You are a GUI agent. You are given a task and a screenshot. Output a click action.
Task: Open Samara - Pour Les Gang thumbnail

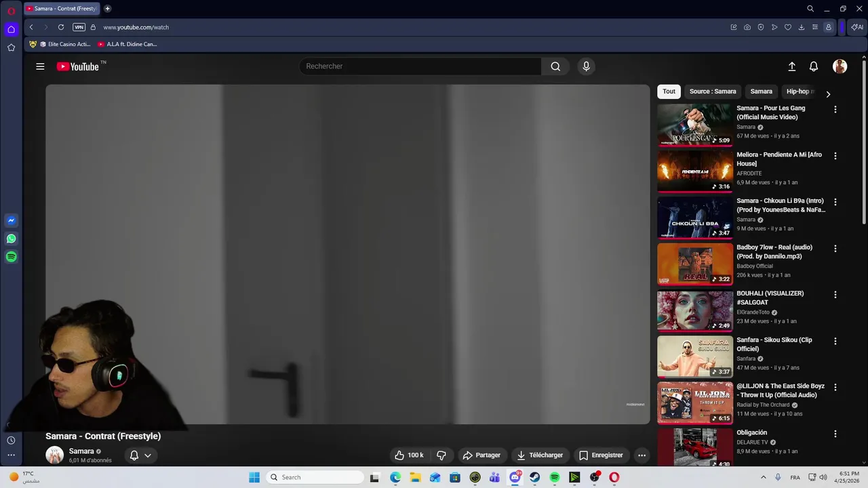pyautogui.click(x=695, y=125)
